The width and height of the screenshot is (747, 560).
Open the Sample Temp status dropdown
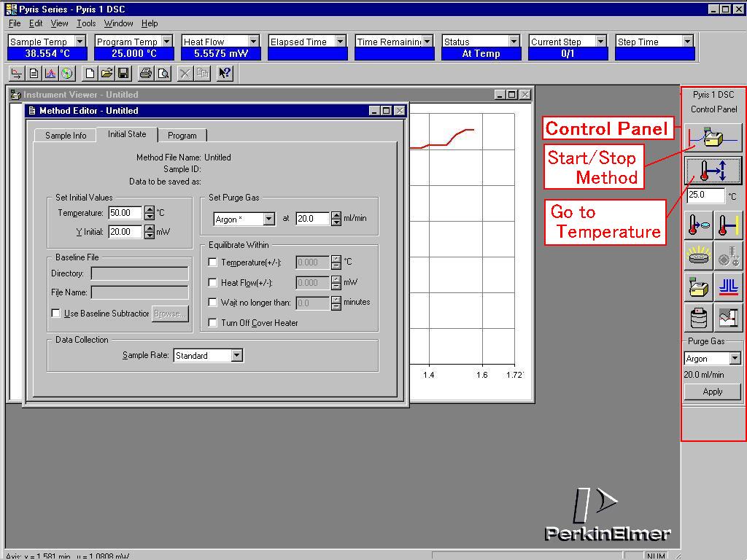click(x=80, y=42)
